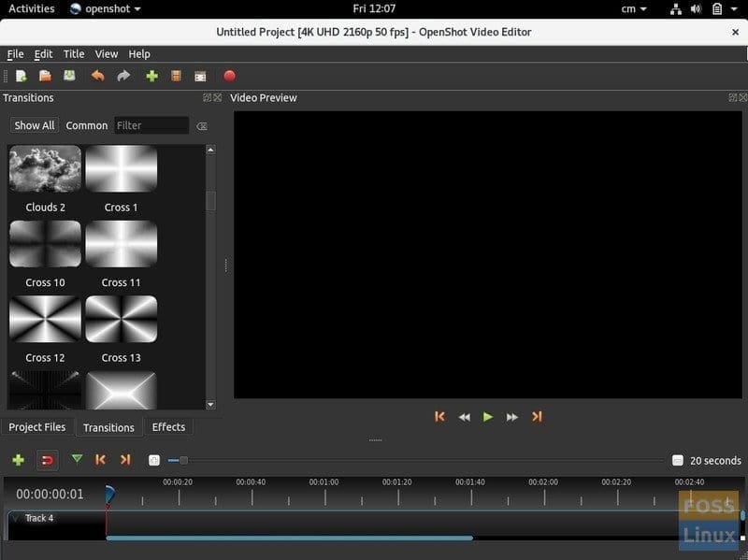Select the Cross 11 transition thumbnail
The height and width of the screenshot is (560, 748).
pyautogui.click(x=122, y=244)
